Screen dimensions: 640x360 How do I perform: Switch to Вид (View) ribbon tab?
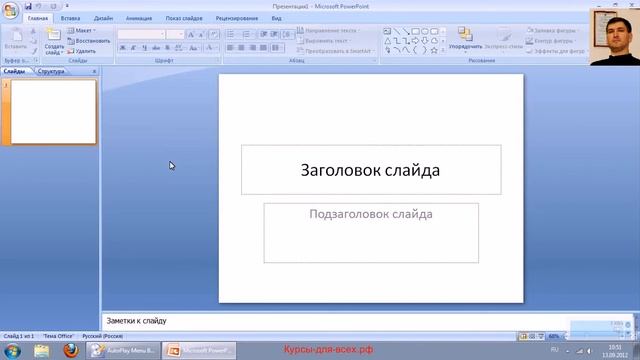pyautogui.click(x=276, y=18)
